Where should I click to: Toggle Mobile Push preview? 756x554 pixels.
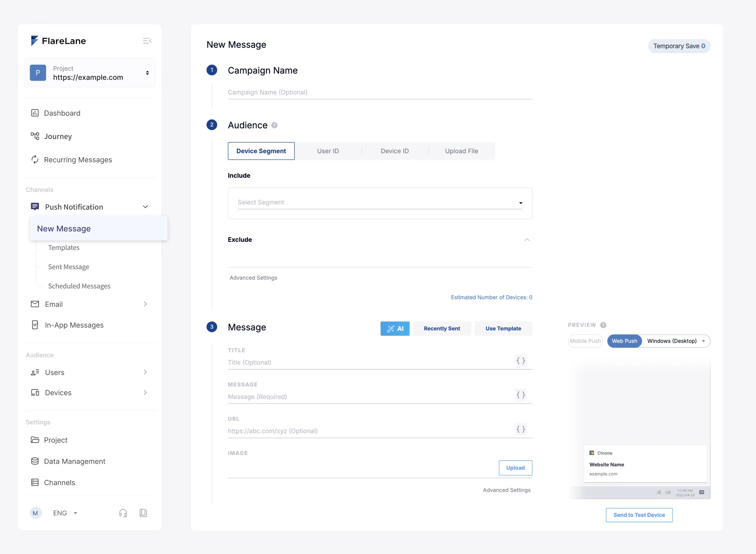click(x=585, y=341)
